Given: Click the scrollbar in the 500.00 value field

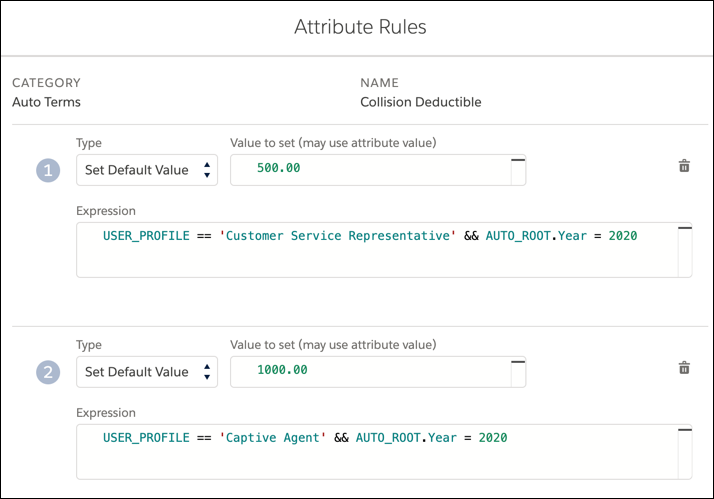Looking at the screenshot, I should pyautogui.click(x=518, y=170).
